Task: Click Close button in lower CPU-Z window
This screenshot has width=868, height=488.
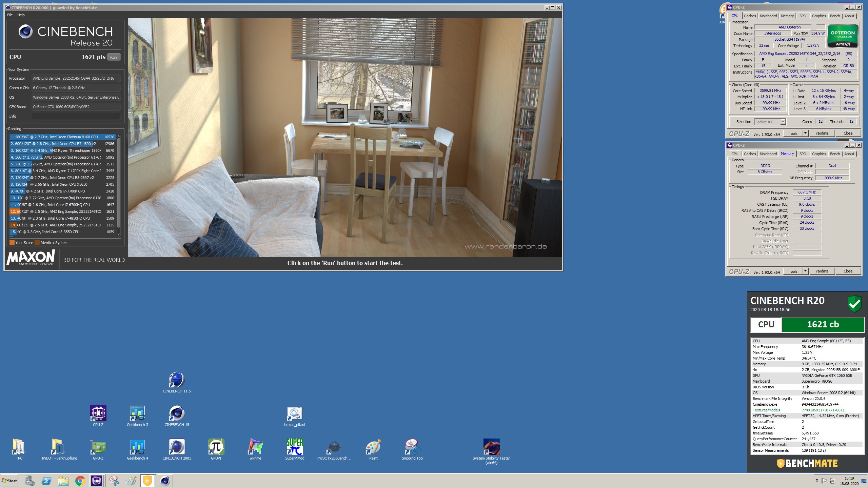Action: [848, 271]
